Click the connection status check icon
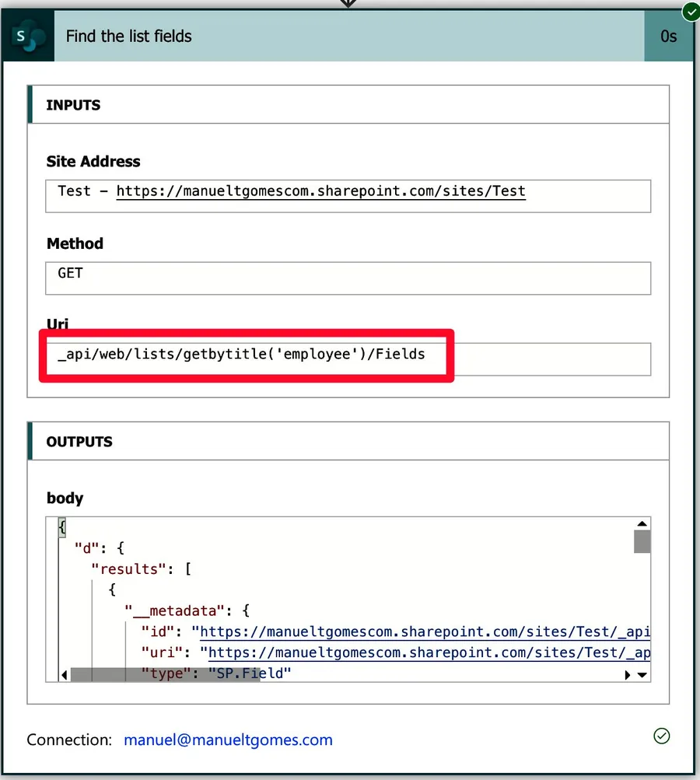The height and width of the screenshot is (780, 700). click(662, 736)
